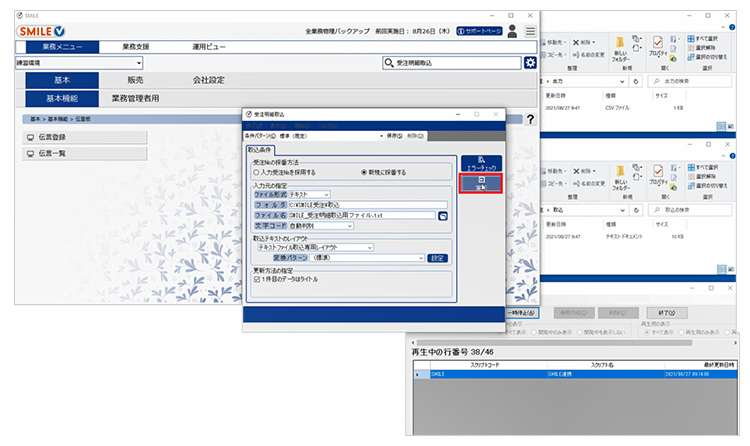Viewport: 750px width, 446px height.
Task: Click the settings gear beside the search box
Action: pyautogui.click(x=530, y=63)
